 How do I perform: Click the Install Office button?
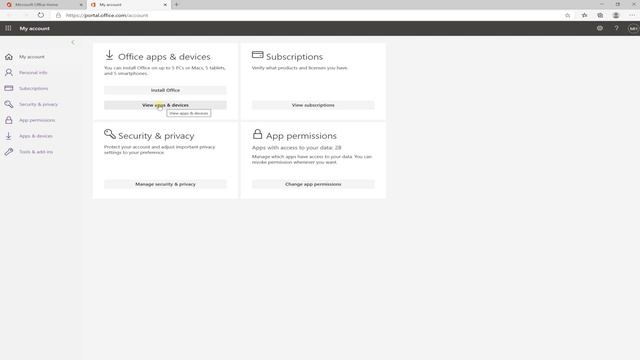click(165, 90)
